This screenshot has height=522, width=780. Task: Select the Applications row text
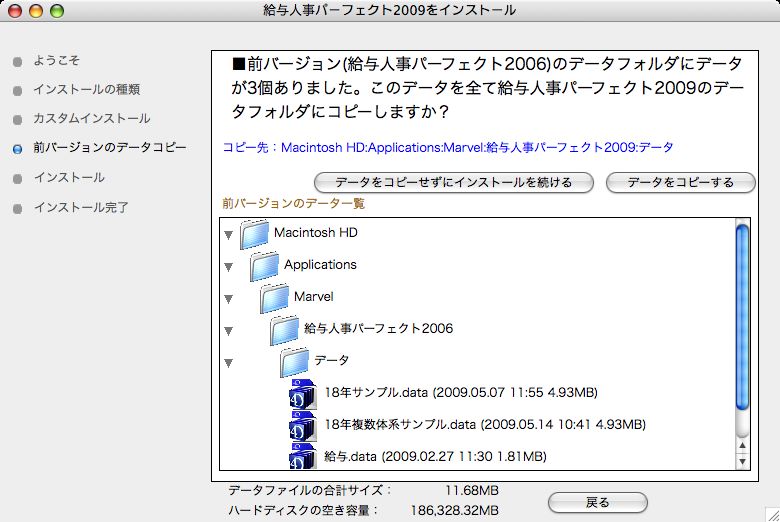320,264
